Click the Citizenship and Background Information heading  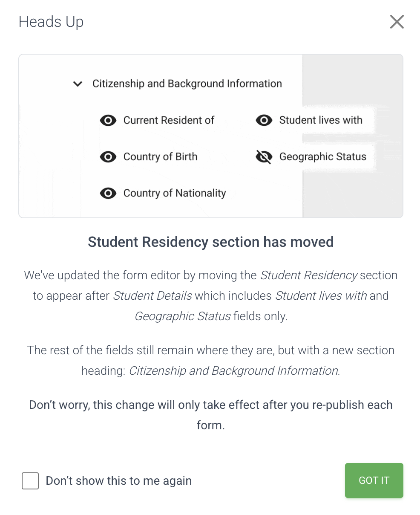[x=187, y=84]
